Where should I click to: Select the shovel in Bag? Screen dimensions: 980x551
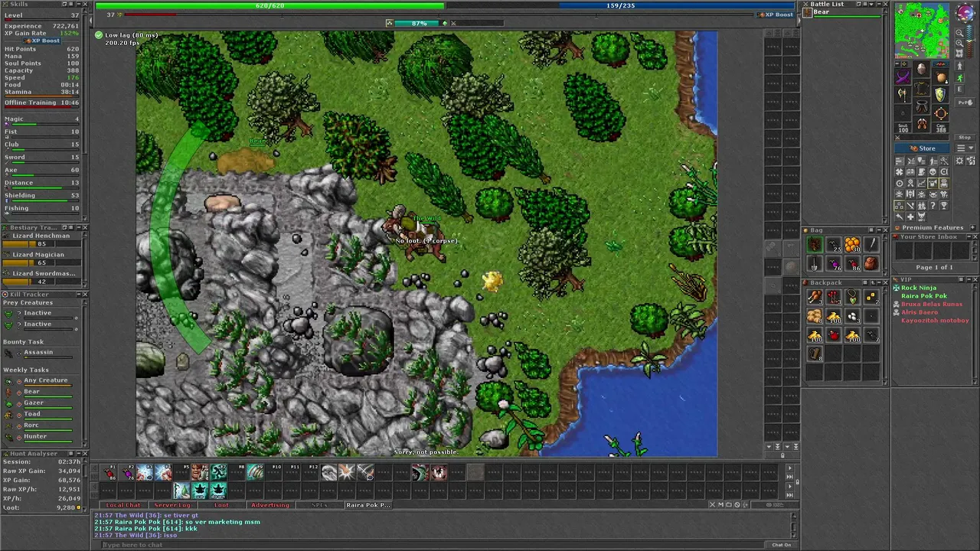click(815, 264)
